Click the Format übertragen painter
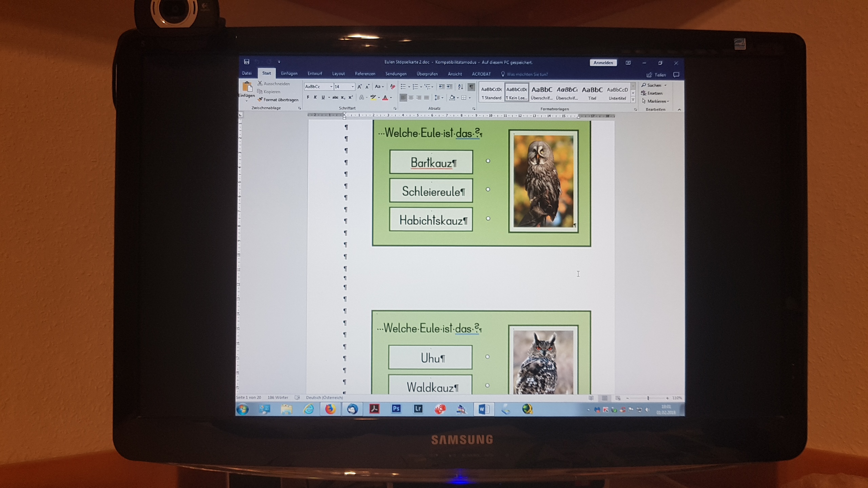 278,100
